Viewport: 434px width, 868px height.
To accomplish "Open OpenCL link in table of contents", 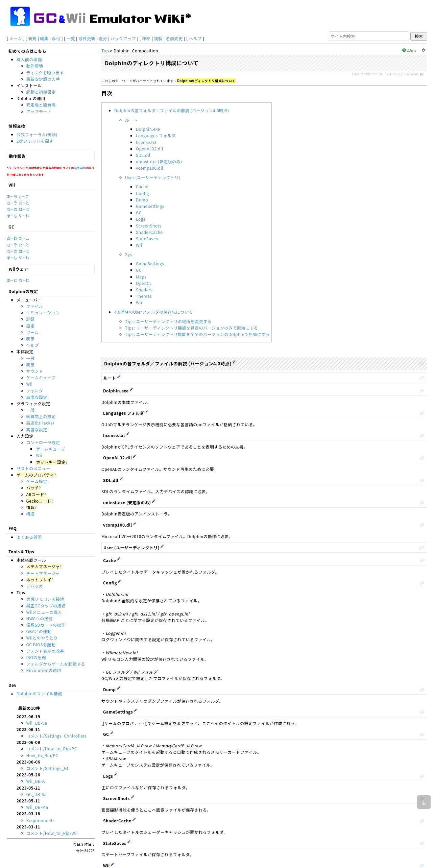I will pyautogui.click(x=144, y=284).
